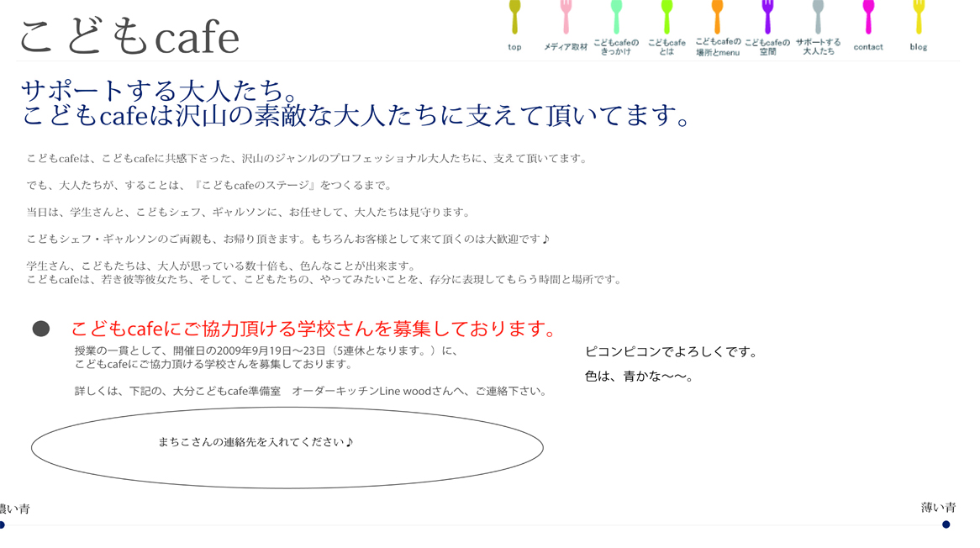Click the blog text label in navigation
Viewport: 980px width, 548px height.
pyautogui.click(x=918, y=47)
